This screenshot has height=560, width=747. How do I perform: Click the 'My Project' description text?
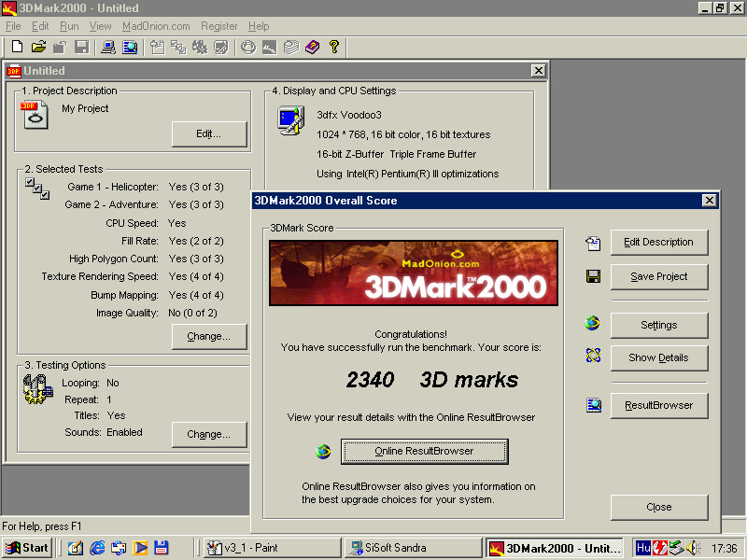pos(85,108)
